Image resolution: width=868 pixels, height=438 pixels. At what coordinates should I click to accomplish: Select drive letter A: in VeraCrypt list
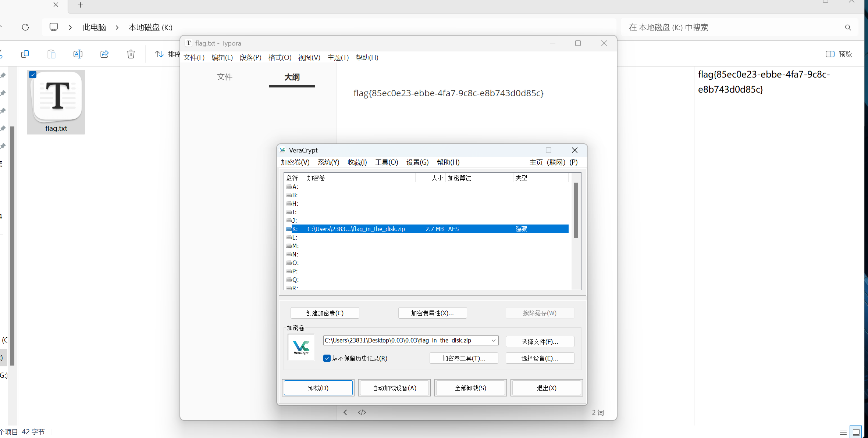[292, 187]
